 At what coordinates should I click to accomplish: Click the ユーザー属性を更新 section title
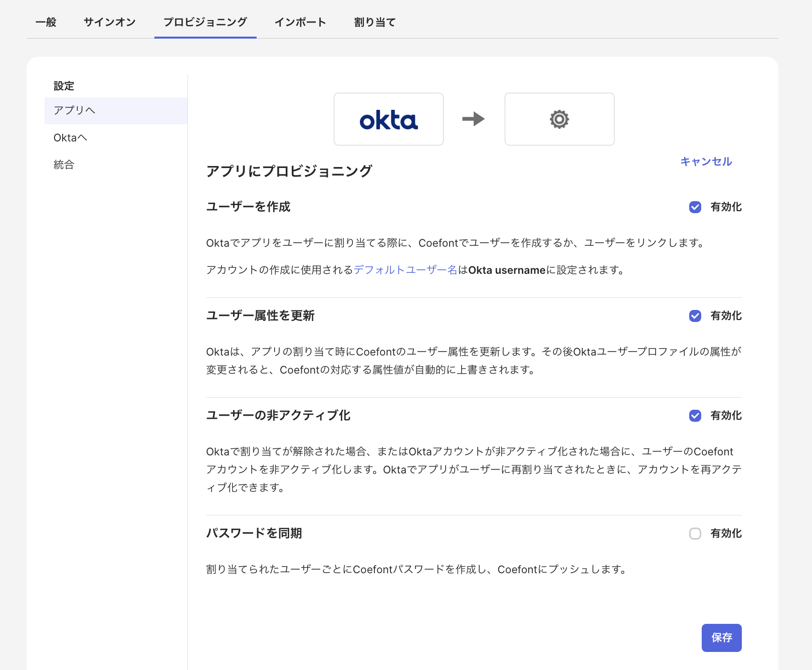click(x=261, y=315)
